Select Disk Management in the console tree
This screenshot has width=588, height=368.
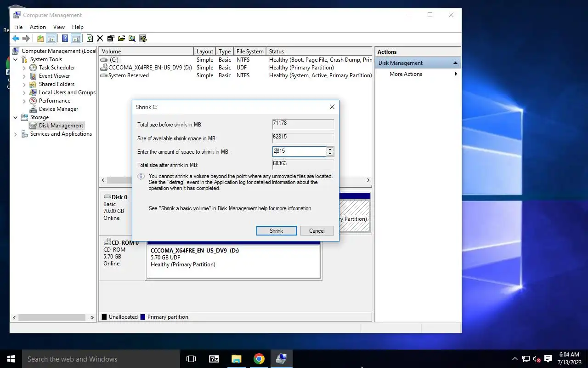[x=61, y=126]
